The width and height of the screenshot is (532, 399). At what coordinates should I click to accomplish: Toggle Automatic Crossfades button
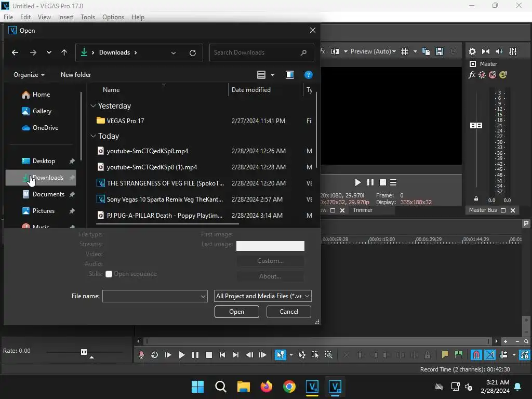(x=490, y=355)
